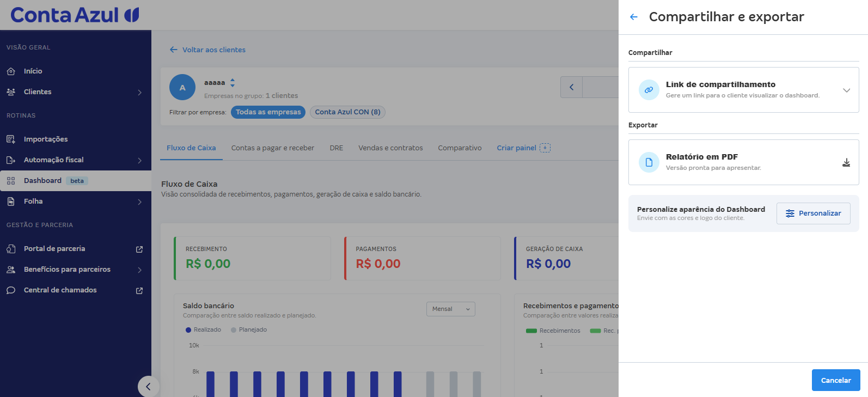Expand the Benefícios para parceiros chevron
The image size is (868, 397).
140,270
